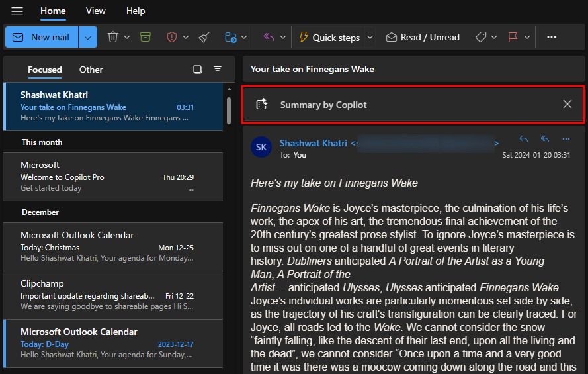Viewport: 588px width, 374px height.
Task: Click the SK sender avatar
Action: (261, 147)
